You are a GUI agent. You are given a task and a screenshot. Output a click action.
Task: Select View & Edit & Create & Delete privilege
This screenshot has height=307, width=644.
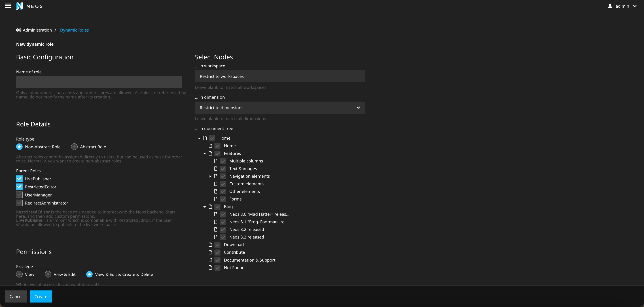tap(89, 274)
